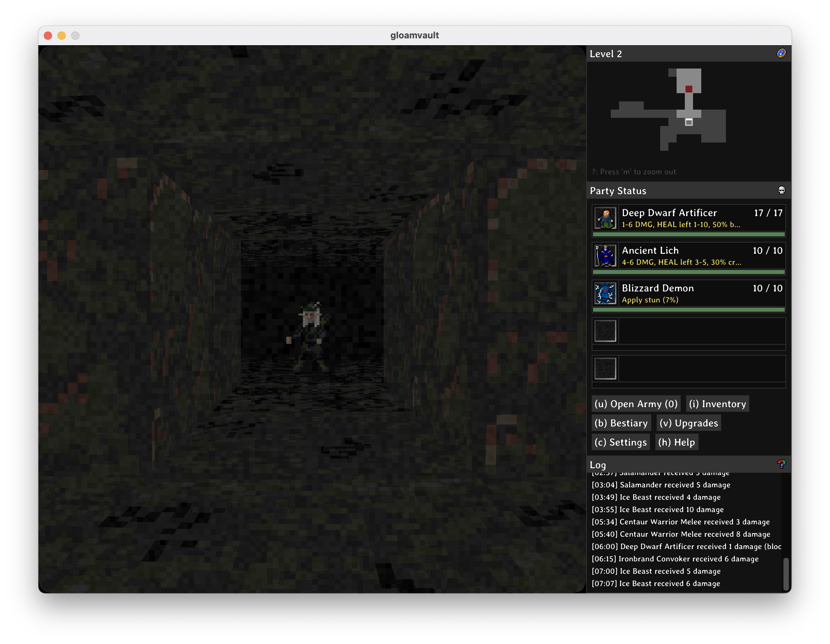830x644 pixels.
Task: Close the gloamvault window
Action: 48,36
